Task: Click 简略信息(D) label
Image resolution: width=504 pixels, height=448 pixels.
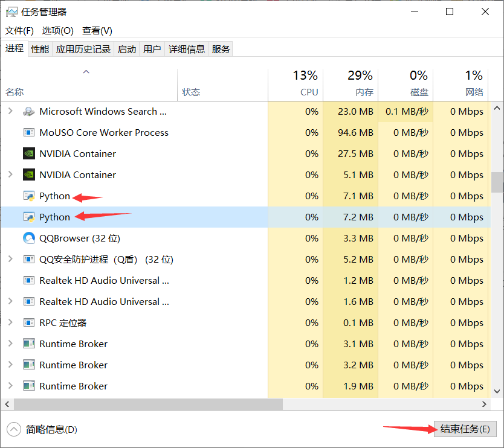Action: coord(51,430)
